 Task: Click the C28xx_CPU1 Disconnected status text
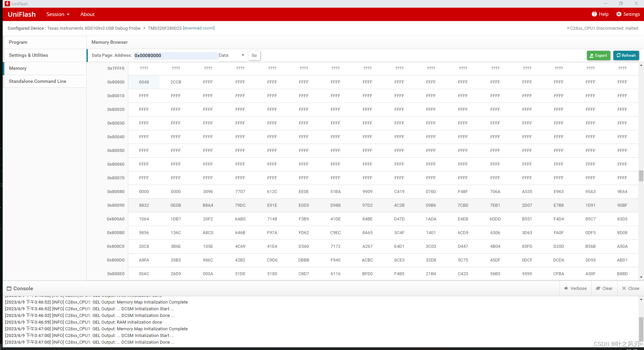click(604, 28)
